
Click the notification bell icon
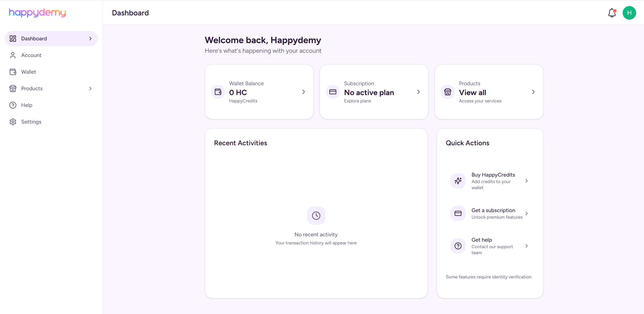point(612,13)
